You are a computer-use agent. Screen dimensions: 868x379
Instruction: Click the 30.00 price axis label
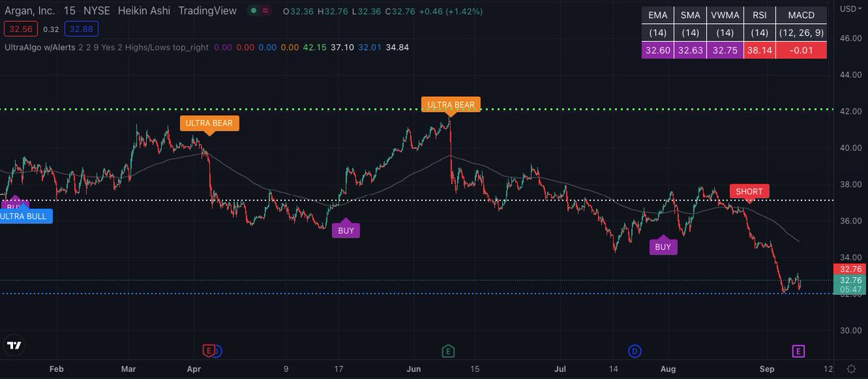(851, 330)
